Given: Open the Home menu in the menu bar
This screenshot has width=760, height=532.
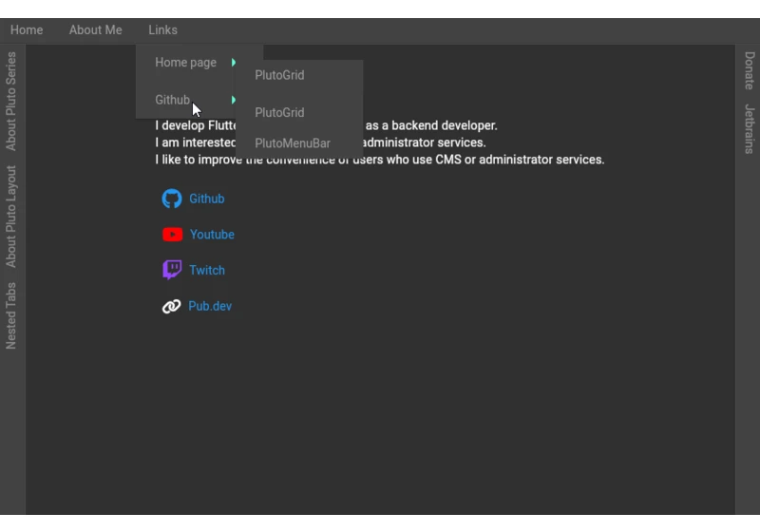Looking at the screenshot, I should click(27, 30).
